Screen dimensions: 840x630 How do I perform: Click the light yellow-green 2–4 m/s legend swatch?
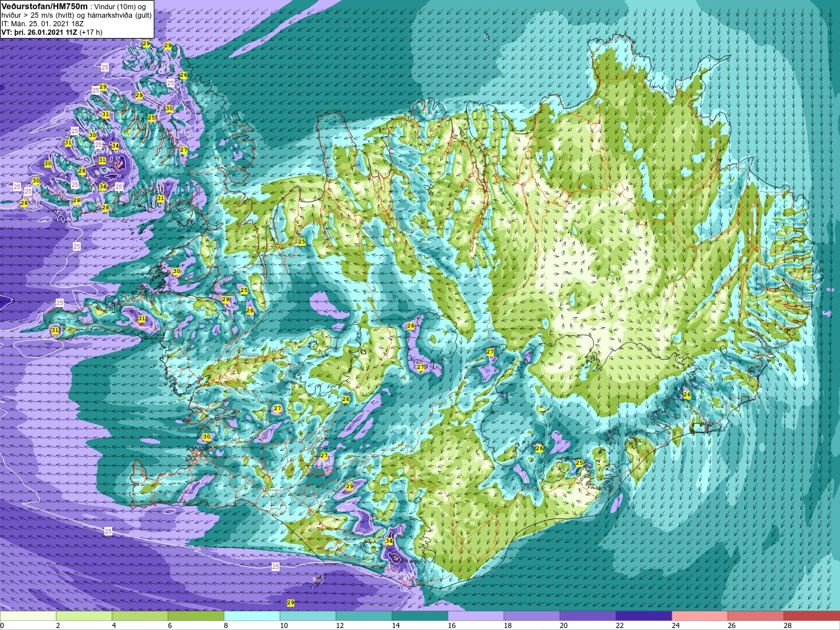tap(84, 616)
